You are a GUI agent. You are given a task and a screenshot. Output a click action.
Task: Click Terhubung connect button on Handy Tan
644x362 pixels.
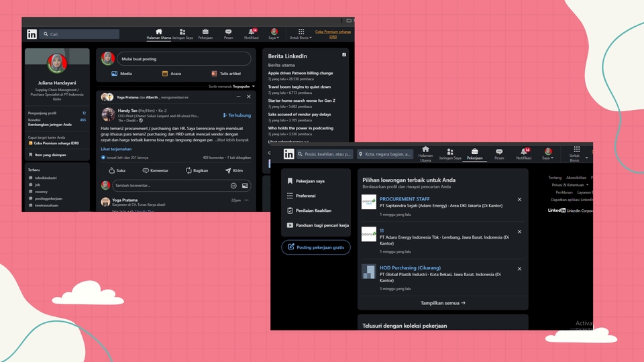tap(237, 115)
